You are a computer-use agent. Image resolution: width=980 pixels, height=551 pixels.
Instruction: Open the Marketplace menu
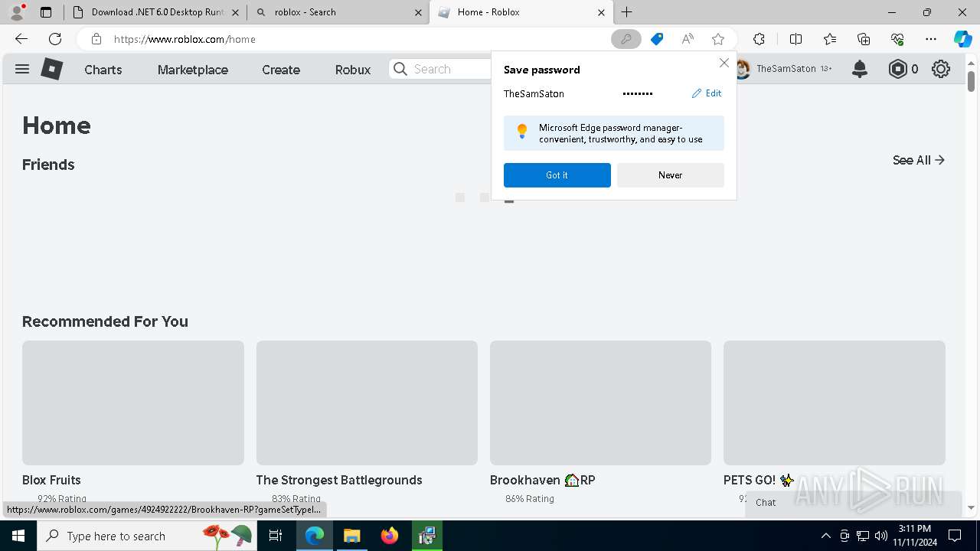[193, 70]
